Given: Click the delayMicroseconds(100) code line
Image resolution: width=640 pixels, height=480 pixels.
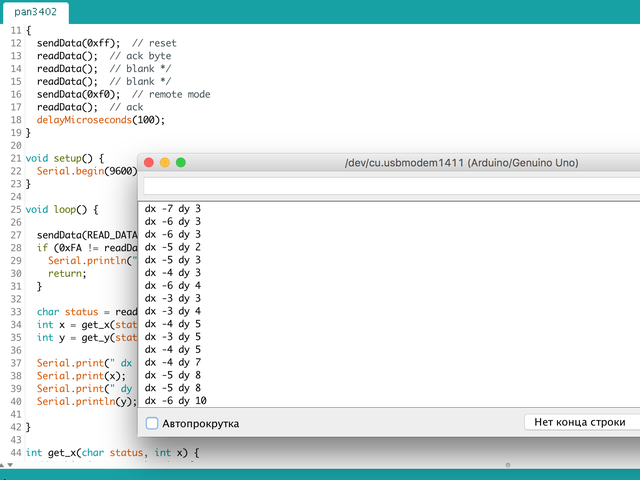Looking at the screenshot, I should (100, 120).
